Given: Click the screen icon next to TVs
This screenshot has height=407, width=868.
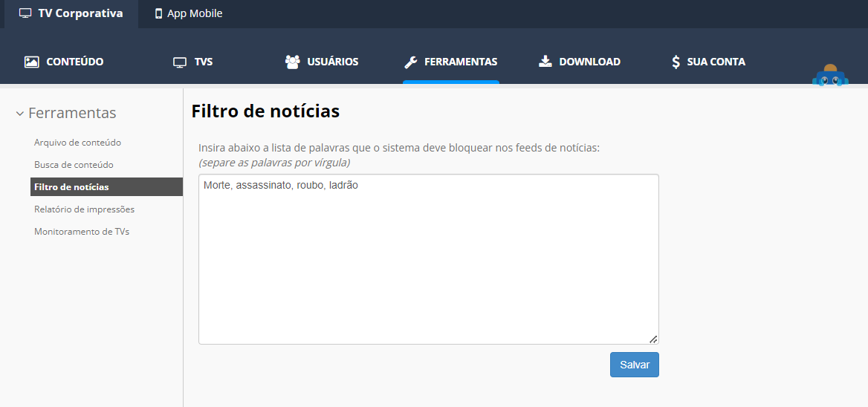Looking at the screenshot, I should (180, 62).
